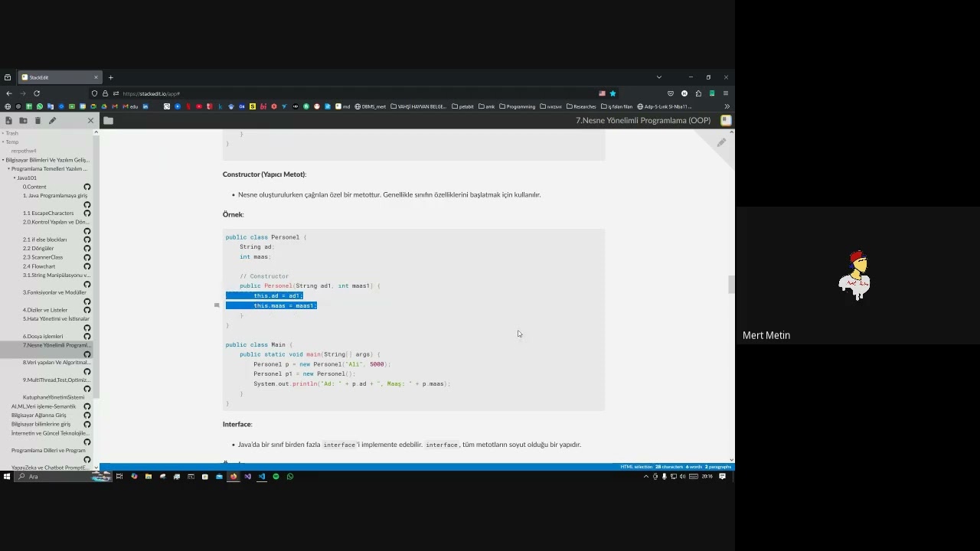Open Spotify from the taskbar
Screen dimensions: 980x551
pos(276,477)
